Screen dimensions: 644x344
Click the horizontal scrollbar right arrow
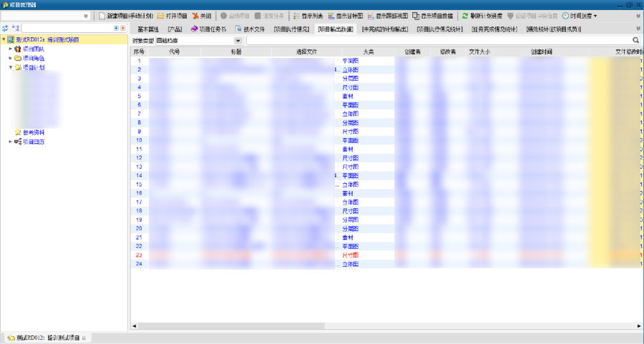coord(639,326)
